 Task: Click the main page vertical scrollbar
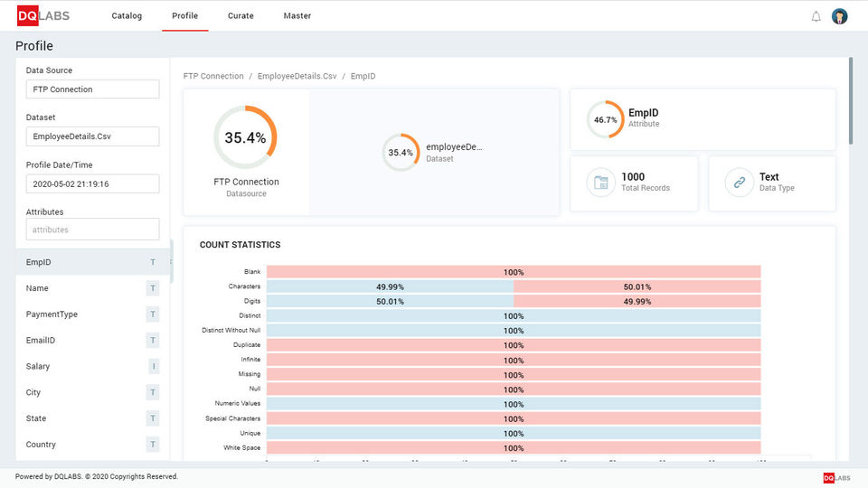tap(851, 100)
